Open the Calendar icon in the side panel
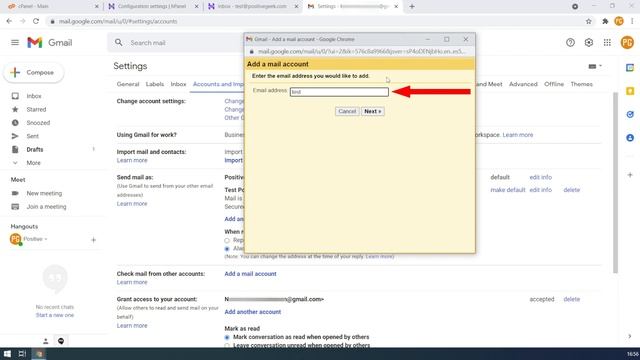The height and width of the screenshot is (360, 640). click(x=630, y=68)
